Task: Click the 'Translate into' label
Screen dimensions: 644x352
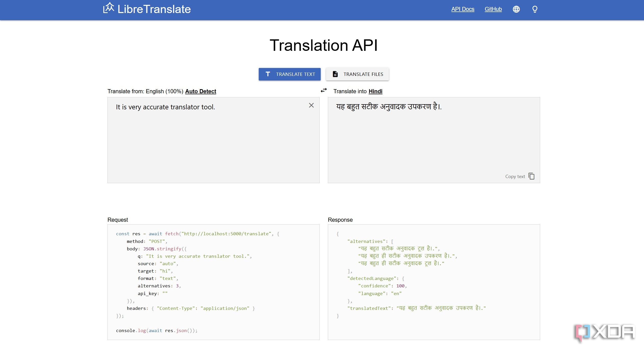Action: (350, 91)
